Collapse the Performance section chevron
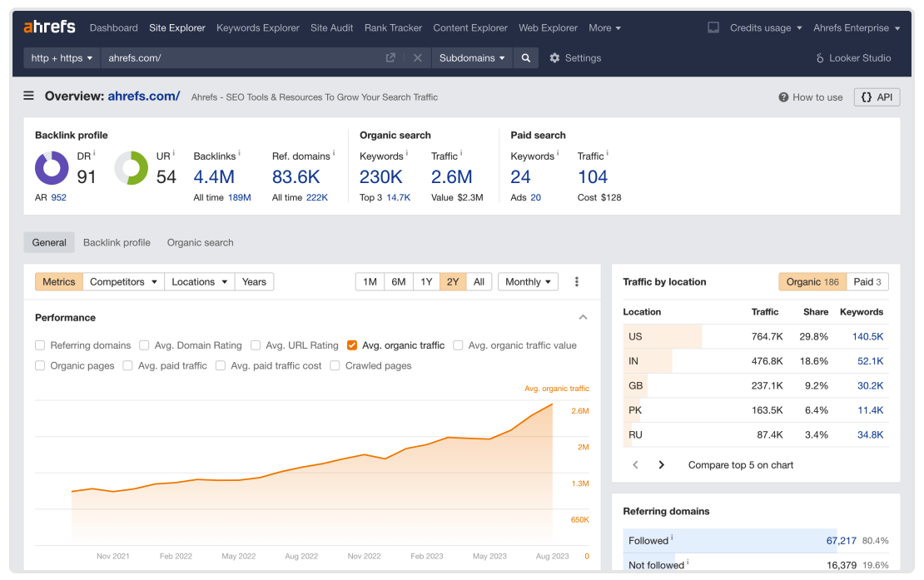Image resolution: width=924 pixels, height=580 pixels. 583,317
